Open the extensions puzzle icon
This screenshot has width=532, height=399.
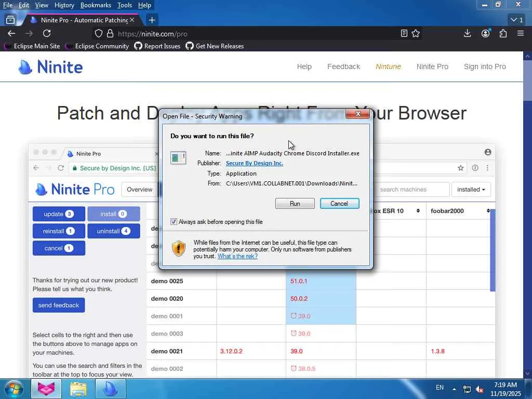coord(503,33)
